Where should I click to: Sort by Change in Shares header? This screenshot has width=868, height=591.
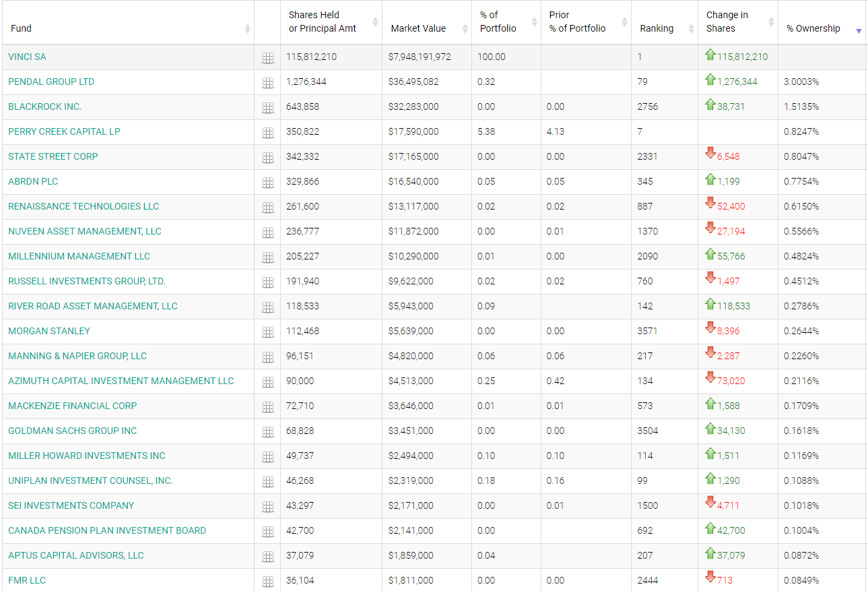[x=738, y=22]
